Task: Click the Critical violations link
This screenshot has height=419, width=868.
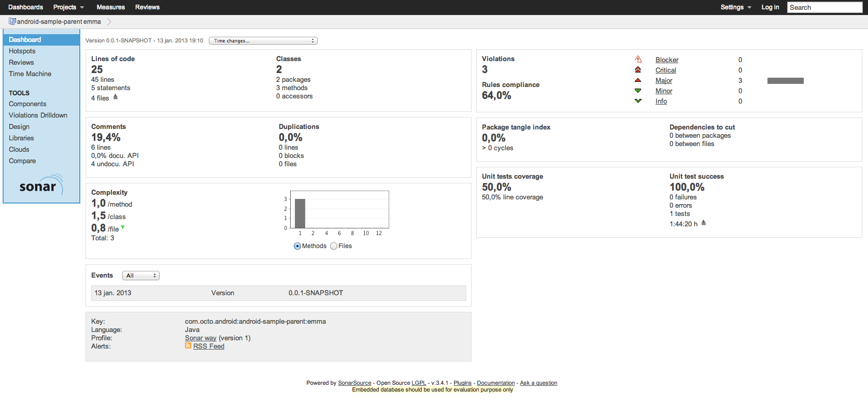Action: pos(666,70)
